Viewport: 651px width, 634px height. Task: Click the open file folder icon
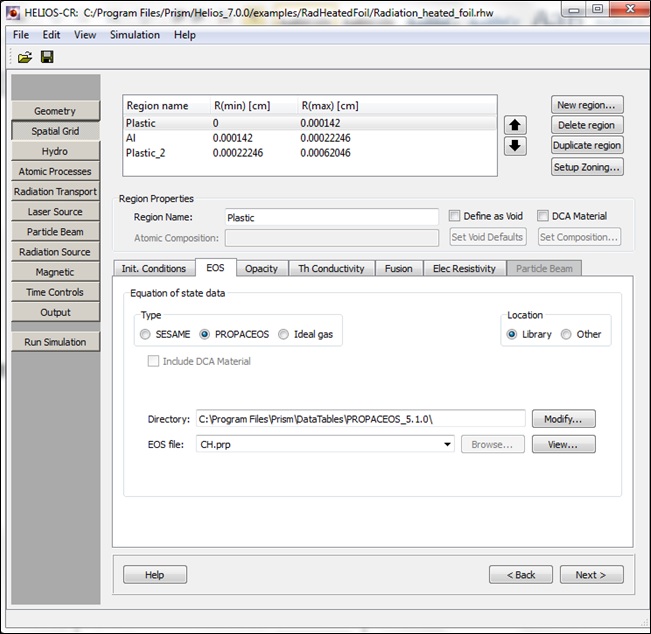25,57
